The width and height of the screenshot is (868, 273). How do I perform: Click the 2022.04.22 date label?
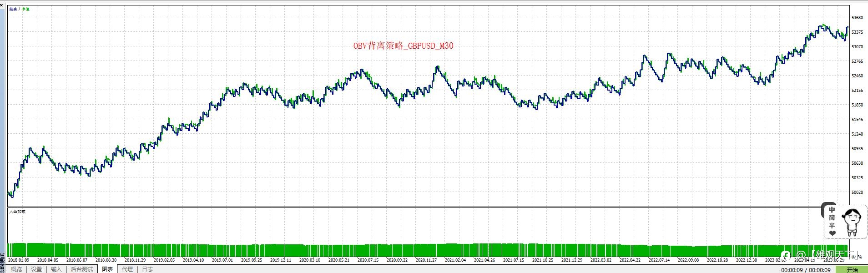[630, 260]
